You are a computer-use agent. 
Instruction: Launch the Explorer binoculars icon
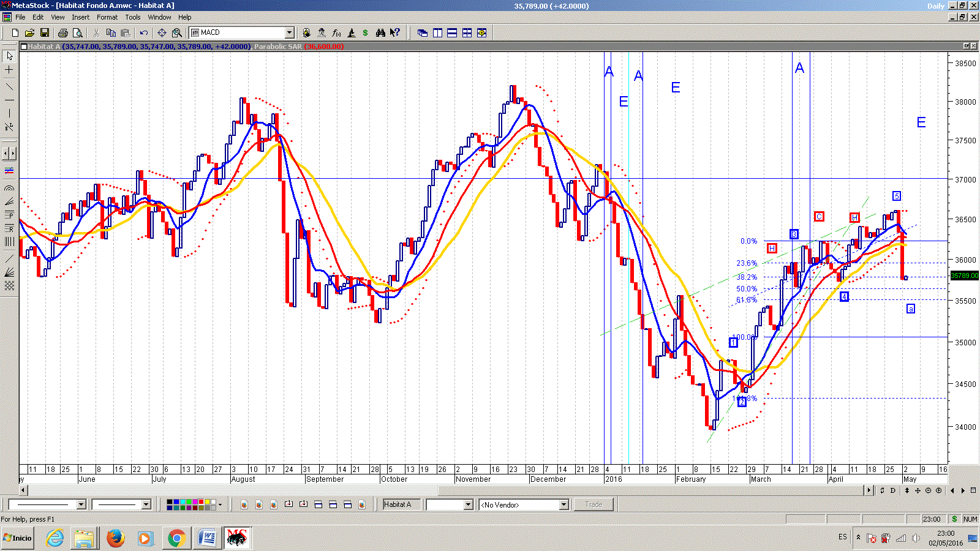(x=380, y=32)
